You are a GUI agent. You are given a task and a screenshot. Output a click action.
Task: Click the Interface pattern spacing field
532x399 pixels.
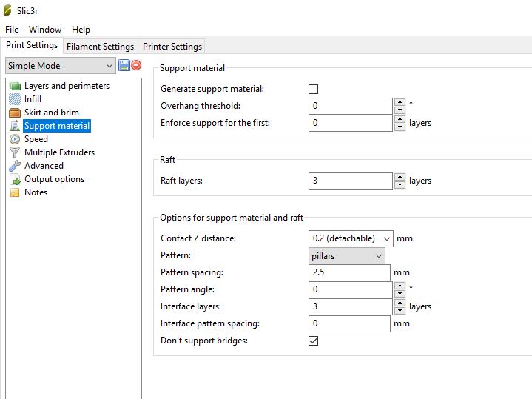point(349,323)
